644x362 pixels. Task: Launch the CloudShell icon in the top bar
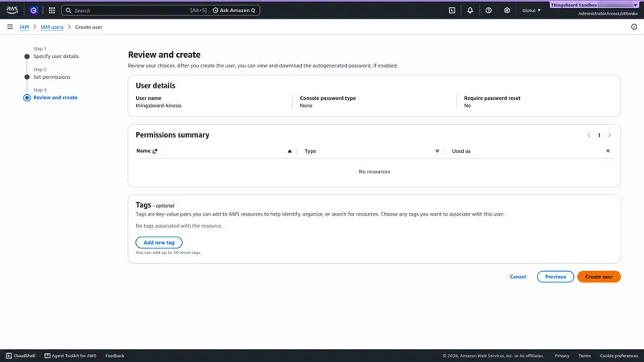coord(452,10)
